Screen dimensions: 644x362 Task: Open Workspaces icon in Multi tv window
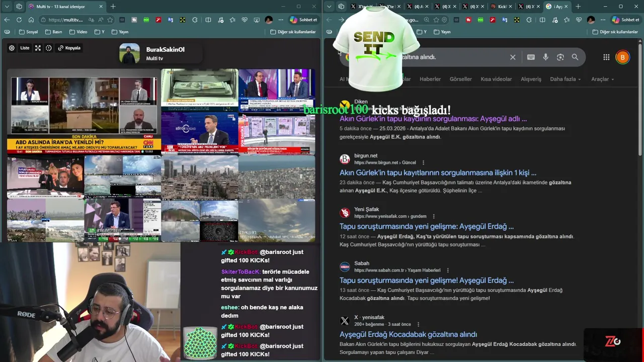(x=19, y=7)
